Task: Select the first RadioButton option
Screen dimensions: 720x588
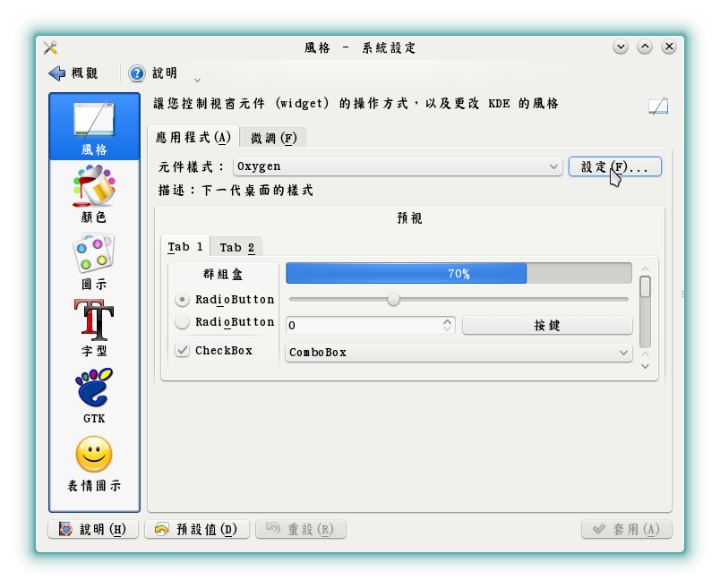Action: [225, 299]
